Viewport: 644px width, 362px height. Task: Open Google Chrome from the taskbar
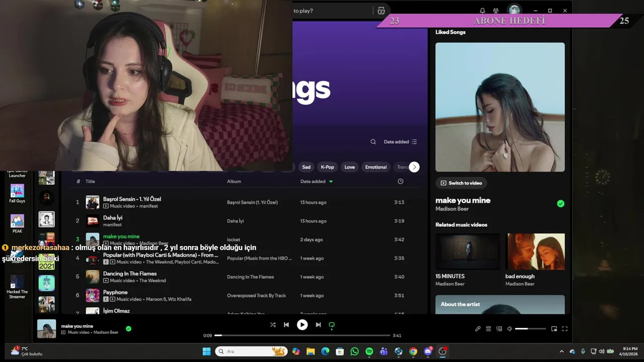(413, 351)
